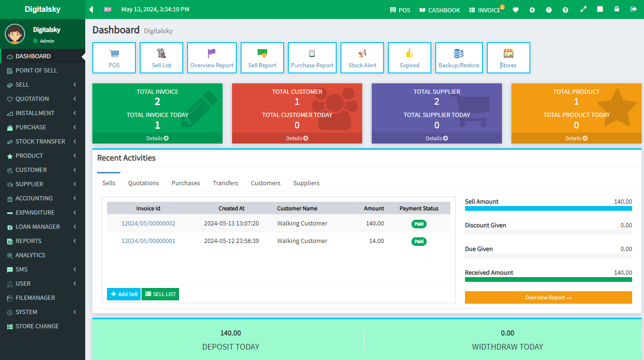The height and width of the screenshot is (360, 644).
Task: Open Details of Total Invoice card
Action: pos(157,138)
